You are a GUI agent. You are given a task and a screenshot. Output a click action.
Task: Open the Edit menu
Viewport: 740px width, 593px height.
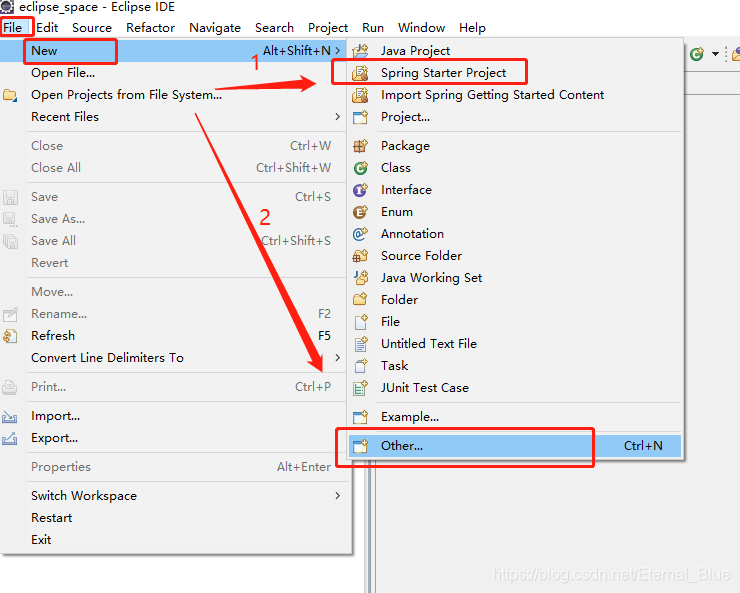coord(47,28)
